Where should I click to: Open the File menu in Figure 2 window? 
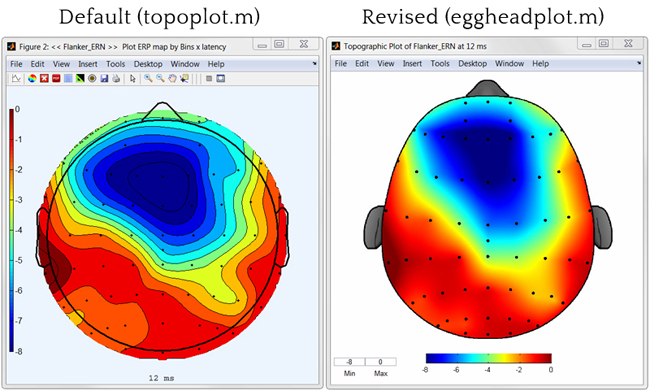pos(16,64)
